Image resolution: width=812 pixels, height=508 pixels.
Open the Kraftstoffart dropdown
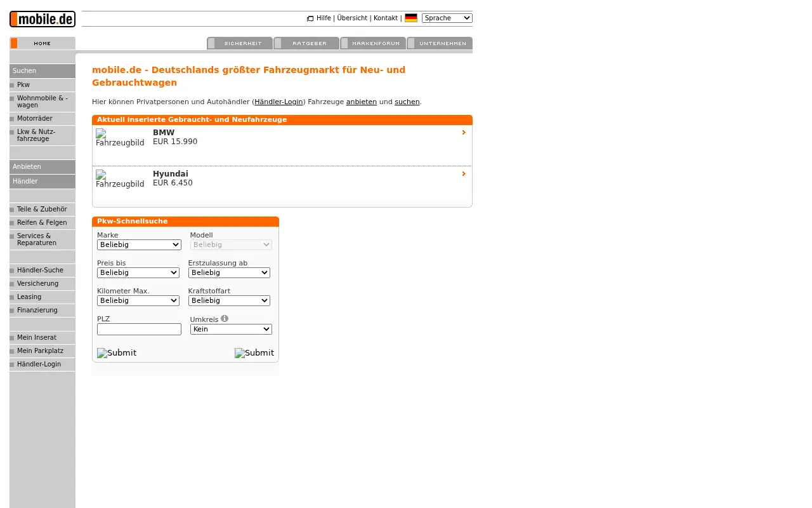tap(229, 300)
